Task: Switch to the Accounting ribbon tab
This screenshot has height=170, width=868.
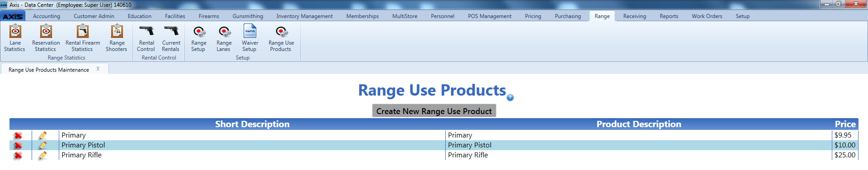Action: pos(47,16)
